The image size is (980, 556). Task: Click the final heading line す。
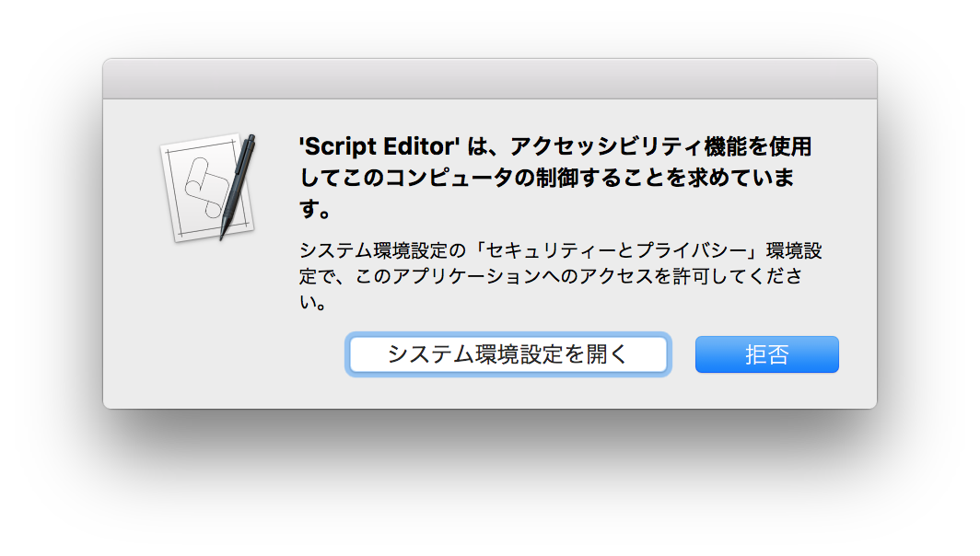315,209
